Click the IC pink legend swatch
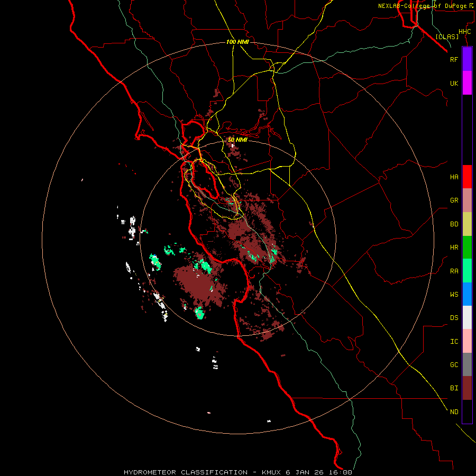The width and height of the screenshot is (476, 476). tap(467, 341)
